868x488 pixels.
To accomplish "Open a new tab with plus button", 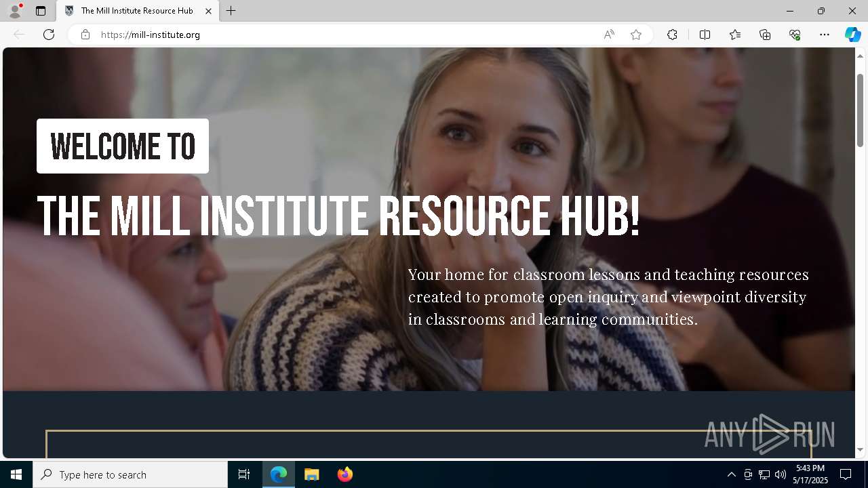I will tap(231, 11).
